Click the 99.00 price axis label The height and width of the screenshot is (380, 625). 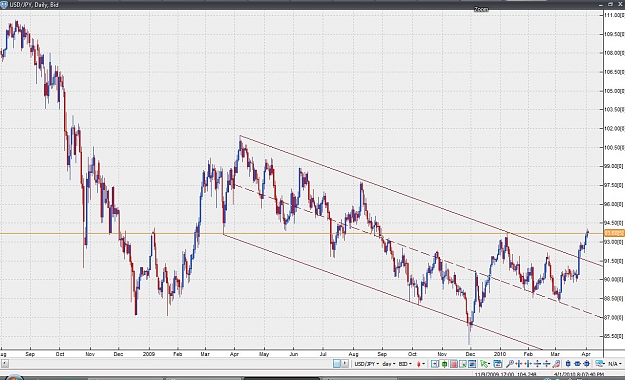pos(614,166)
